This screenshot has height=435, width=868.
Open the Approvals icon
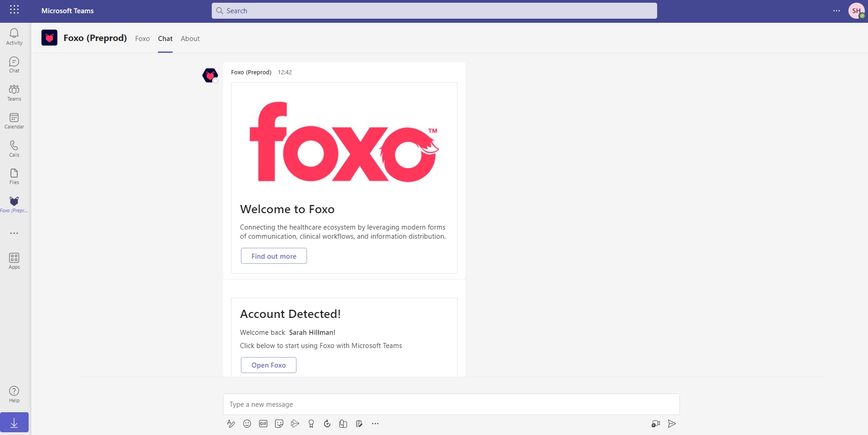[x=327, y=424]
